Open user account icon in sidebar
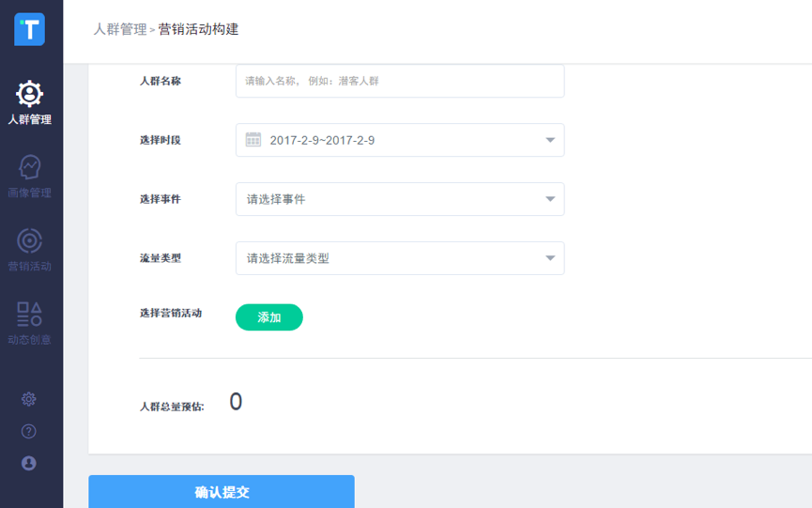Image resolution: width=812 pixels, height=508 pixels. click(x=29, y=463)
